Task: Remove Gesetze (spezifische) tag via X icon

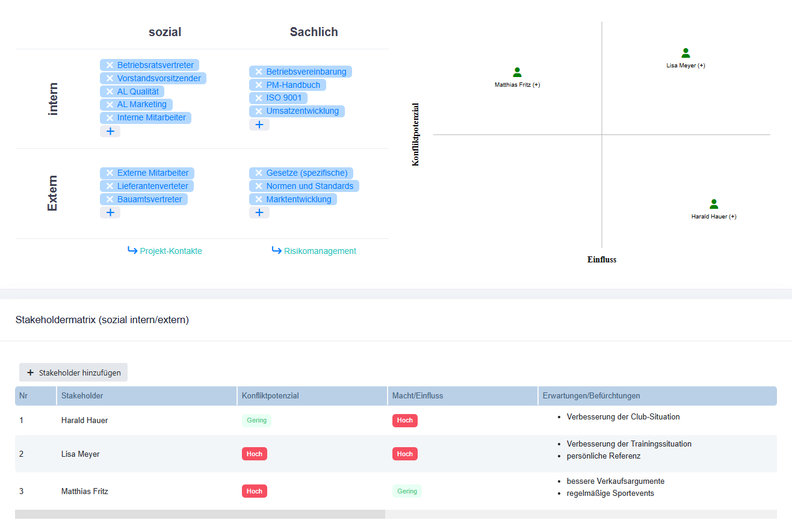Action: (x=259, y=173)
